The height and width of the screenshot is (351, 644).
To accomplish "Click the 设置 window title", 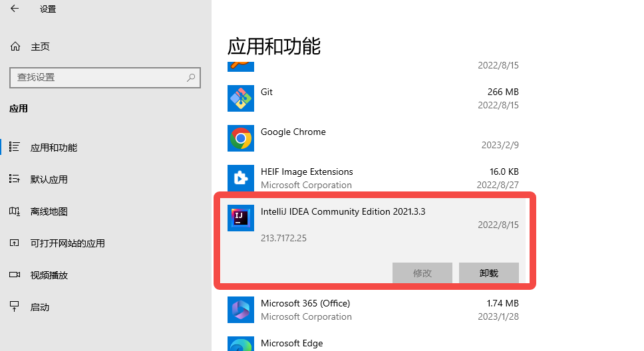I will tap(48, 9).
